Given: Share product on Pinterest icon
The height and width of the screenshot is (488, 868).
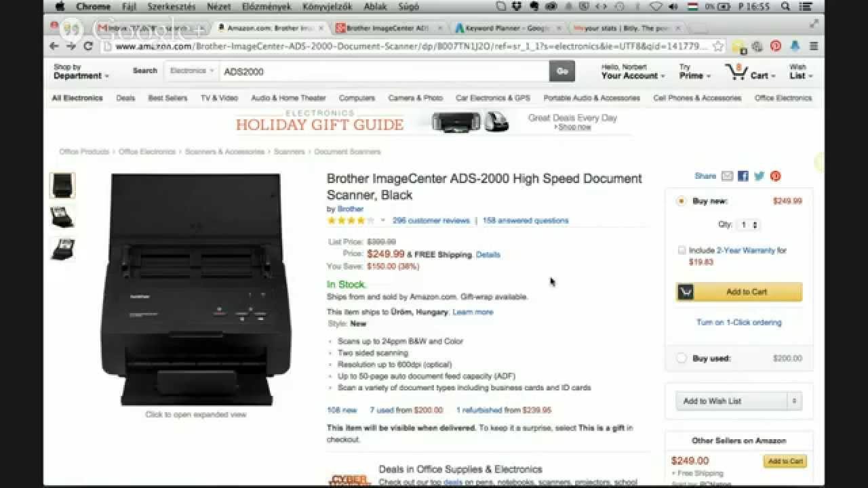Looking at the screenshot, I should [x=775, y=176].
